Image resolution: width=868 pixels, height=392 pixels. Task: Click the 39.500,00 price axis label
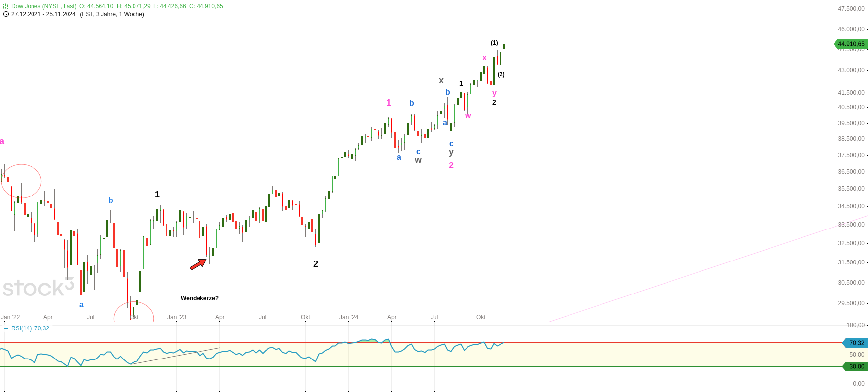(851, 123)
